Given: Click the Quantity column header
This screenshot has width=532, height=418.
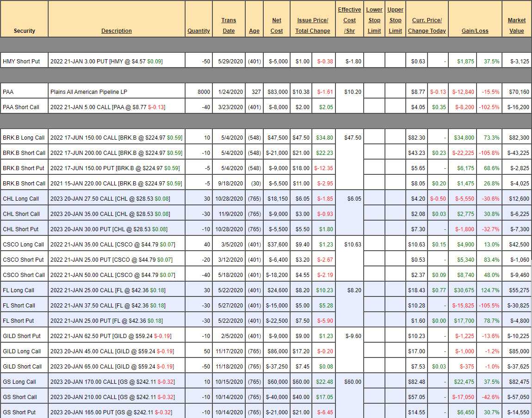Looking at the screenshot, I should tap(198, 31).
